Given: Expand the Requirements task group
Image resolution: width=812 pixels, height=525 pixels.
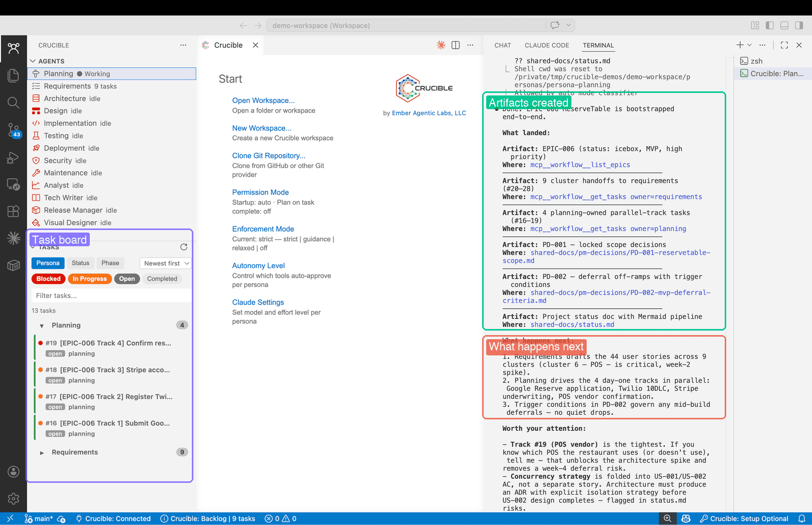Looking at the screenshot, I should pos(42,452).
